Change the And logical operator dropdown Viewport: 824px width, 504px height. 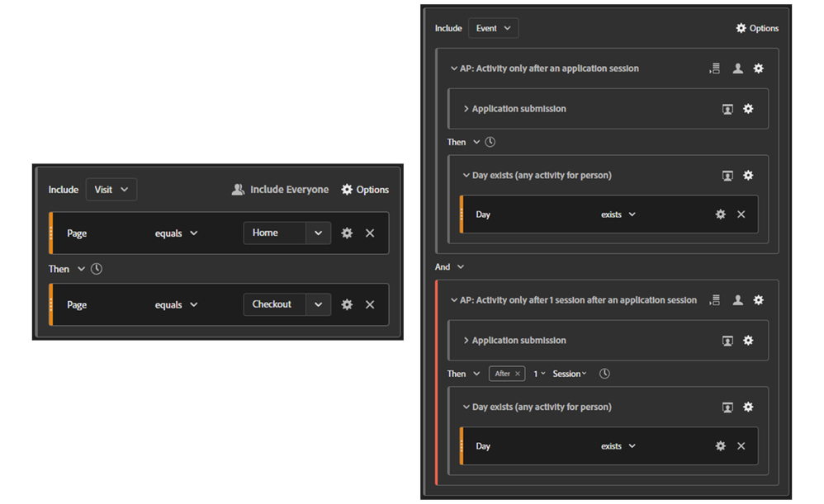pos(460,267)
